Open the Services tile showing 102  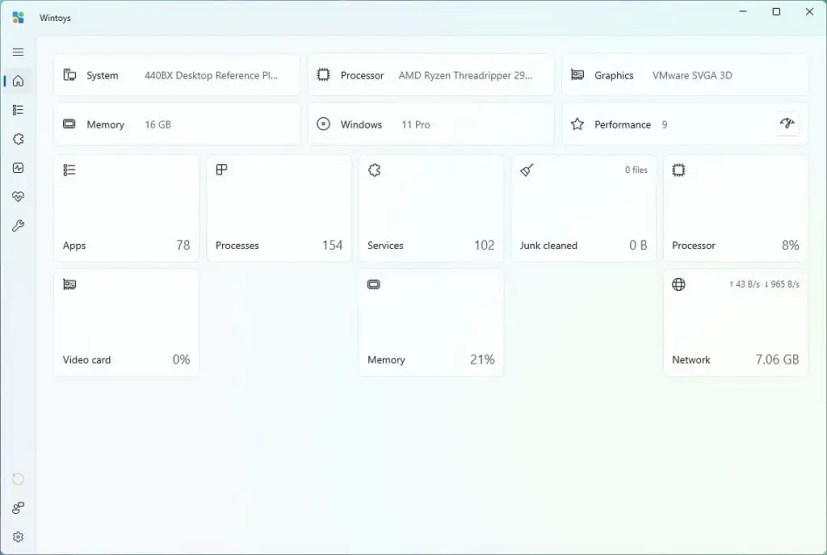click(x=431, y=208)
